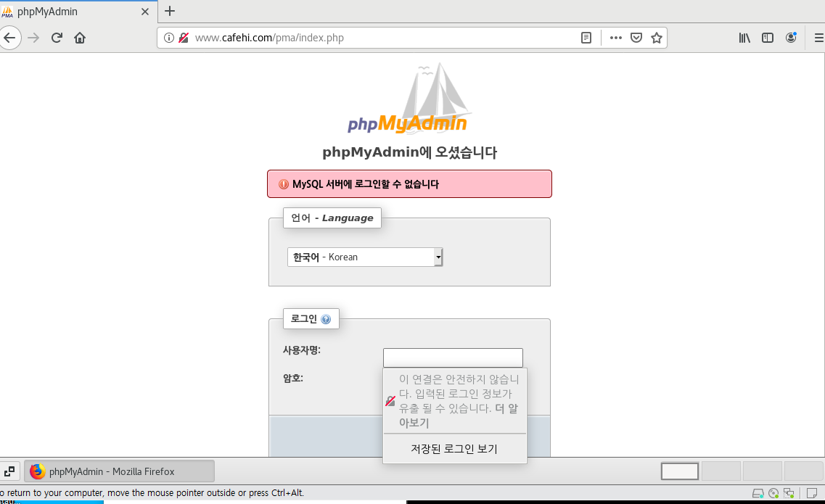The height and width of the screenshot is (504, 825).
Task: Open a new browser tab
Action: 170,11
